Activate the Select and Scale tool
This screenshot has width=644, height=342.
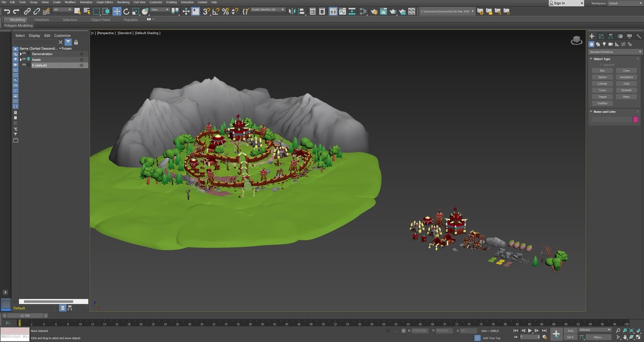click(x=136, y=11)
